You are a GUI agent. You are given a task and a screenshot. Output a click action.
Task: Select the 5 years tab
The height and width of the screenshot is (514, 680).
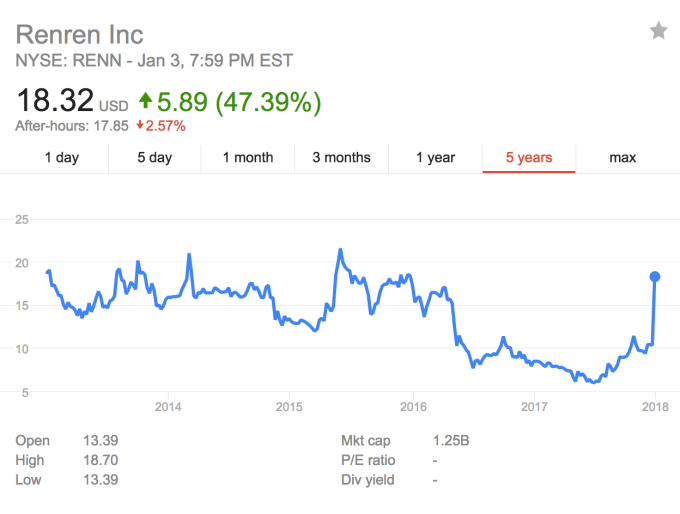pyautogui.click(x=528, y=158)
